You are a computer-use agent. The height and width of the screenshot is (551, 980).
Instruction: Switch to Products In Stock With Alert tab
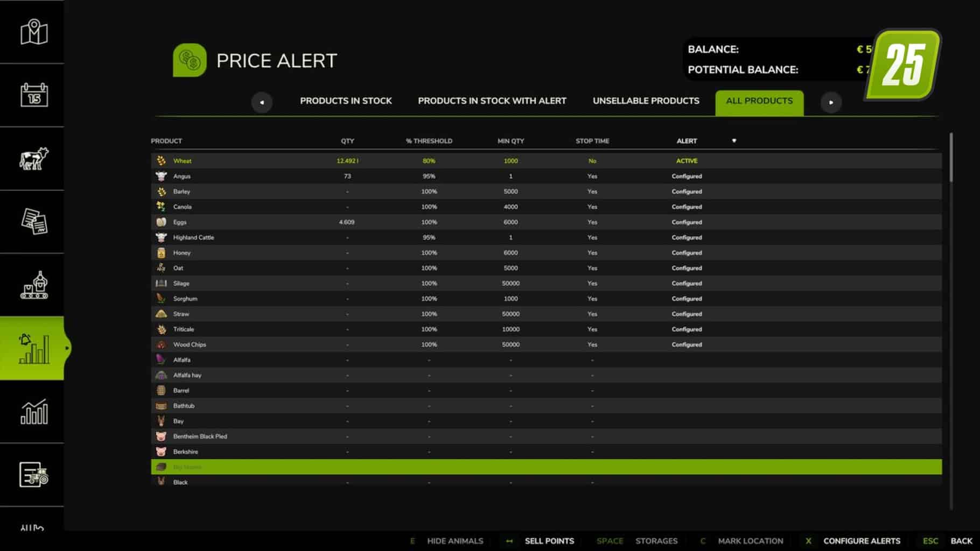(492, 101)
